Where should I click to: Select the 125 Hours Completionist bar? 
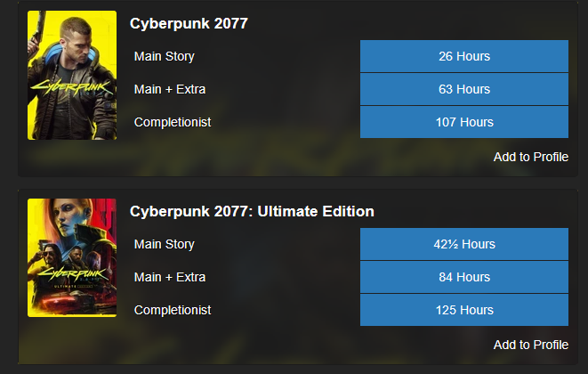coord(463,310)
